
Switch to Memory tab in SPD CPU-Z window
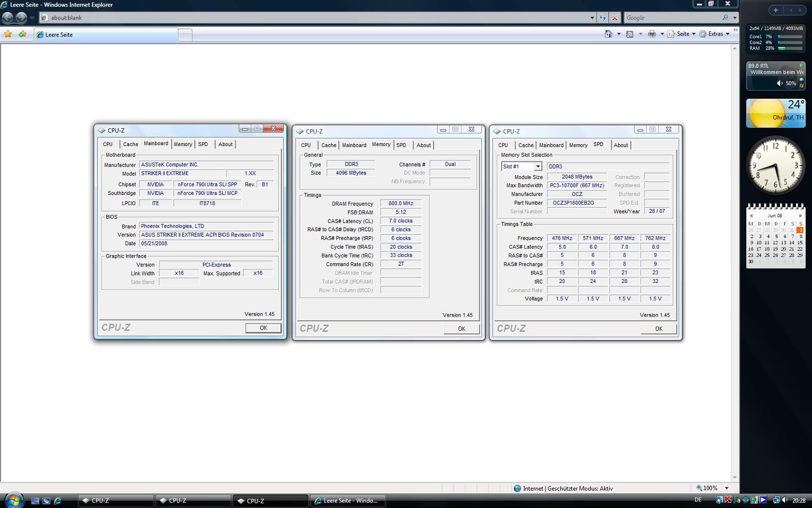click(578, 145)
